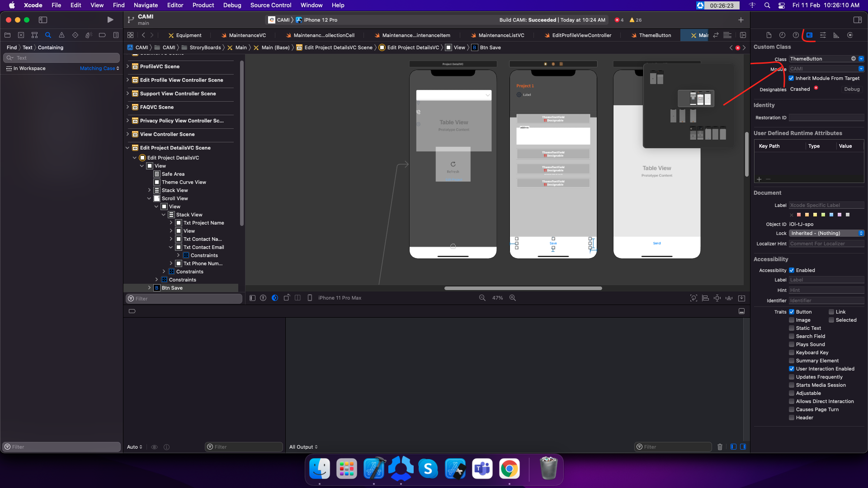868x488 pixels.
Task: Enable the Static Text trait checkbox
Action: pyautogui.click(x=792, y=328)
